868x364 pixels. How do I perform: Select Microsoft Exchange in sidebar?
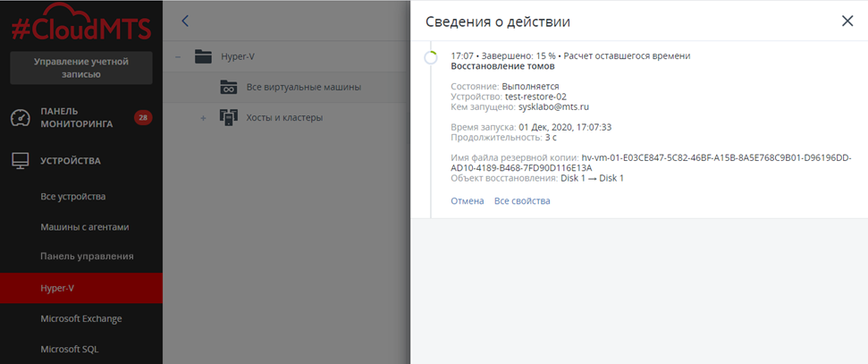coord(80,318)
